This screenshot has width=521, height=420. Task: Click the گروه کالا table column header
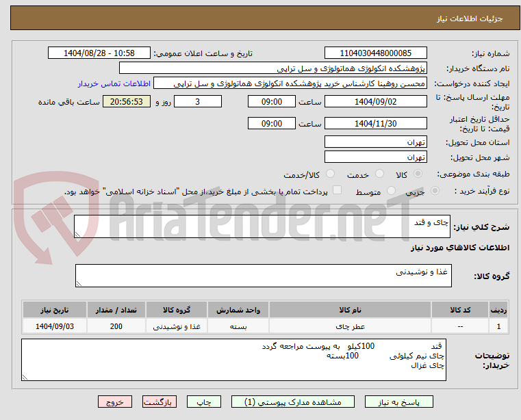coord(177,310)
